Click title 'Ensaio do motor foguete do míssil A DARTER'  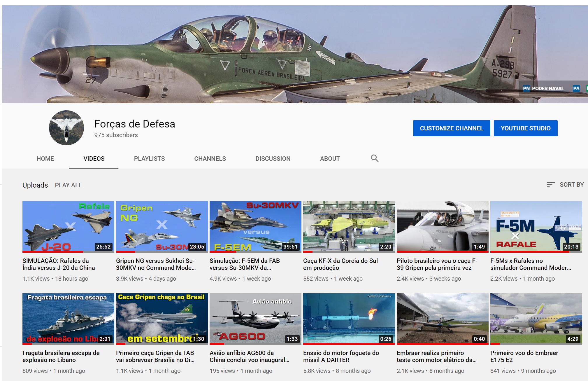tap(341, 356)
